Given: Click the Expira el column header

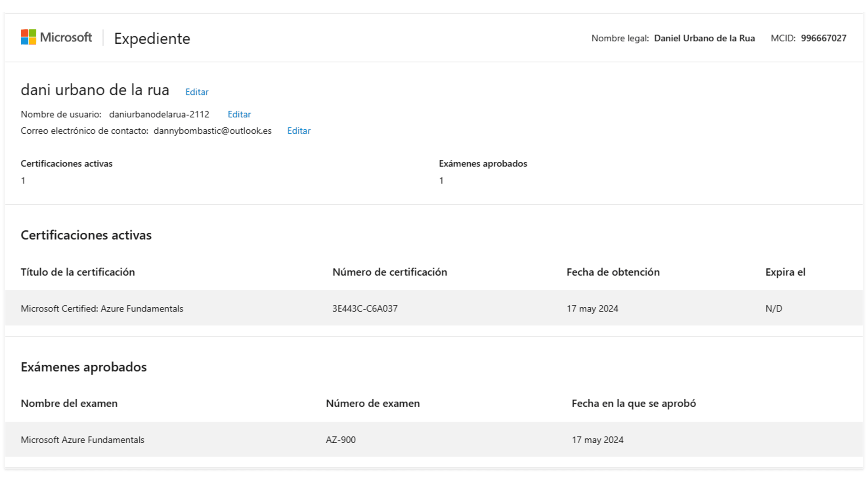Looking at the screenshot, I should (x=785, y=272).
